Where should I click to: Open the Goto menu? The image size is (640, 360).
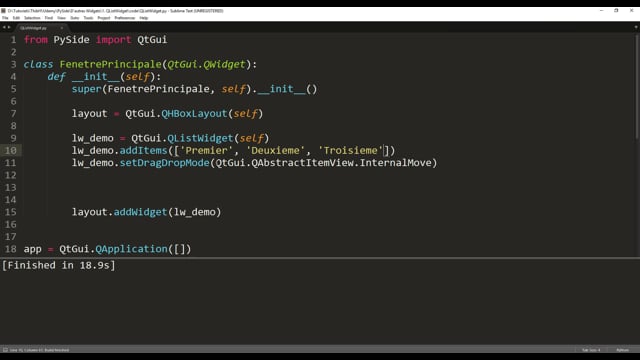[x=75, y=18]
